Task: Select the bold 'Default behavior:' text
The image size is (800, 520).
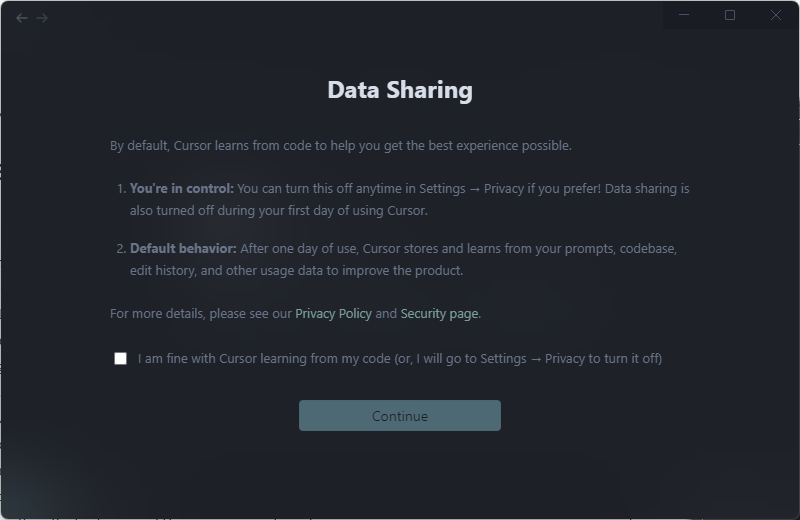Action: click(x=183, y=249)
